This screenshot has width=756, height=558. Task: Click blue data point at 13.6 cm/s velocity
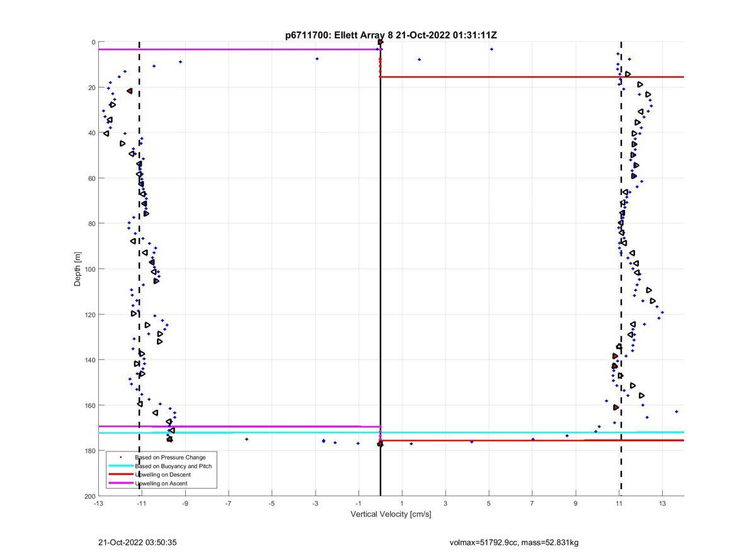(676, 412)
